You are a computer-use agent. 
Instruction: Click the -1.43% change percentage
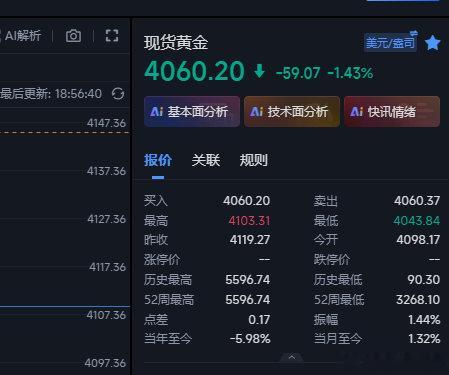tap(350, 73)
